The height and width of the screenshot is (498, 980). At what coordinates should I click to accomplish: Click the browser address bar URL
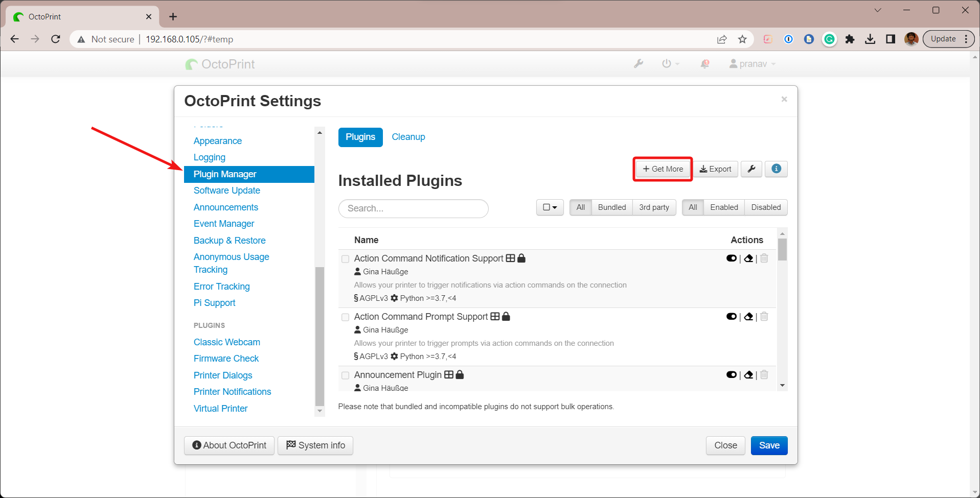pos(189,39)
